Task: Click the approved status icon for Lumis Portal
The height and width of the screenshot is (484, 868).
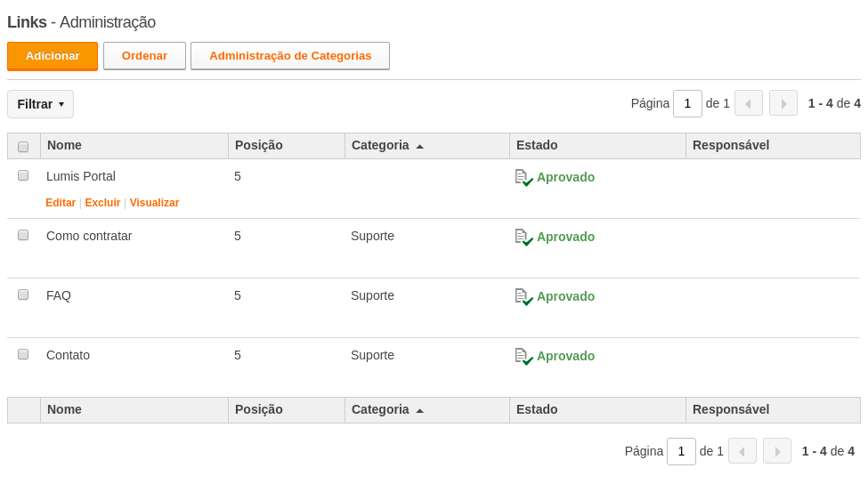Action: 523,178
